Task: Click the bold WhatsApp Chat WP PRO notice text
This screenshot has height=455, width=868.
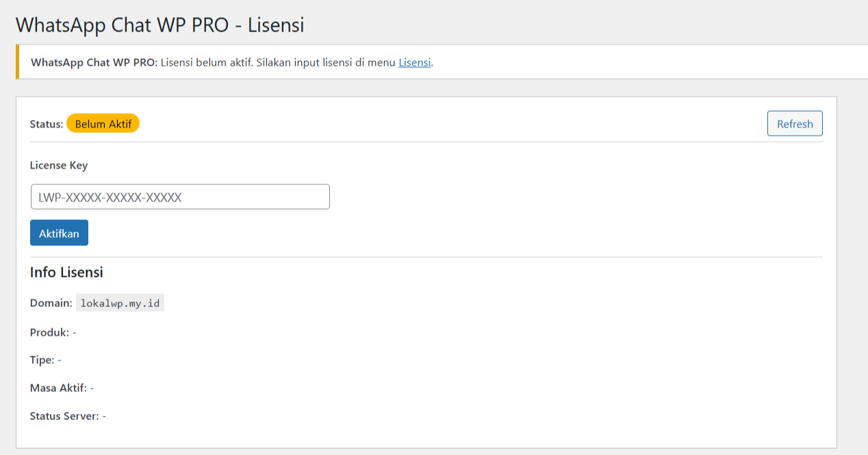Action: coord(94,62)
